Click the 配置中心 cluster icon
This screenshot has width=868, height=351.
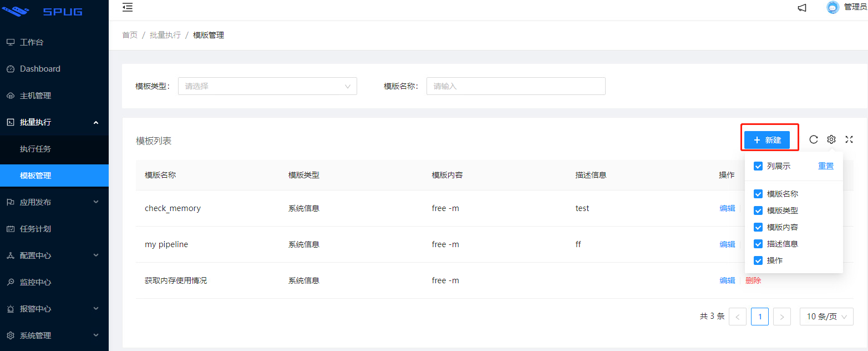point(11,255)
